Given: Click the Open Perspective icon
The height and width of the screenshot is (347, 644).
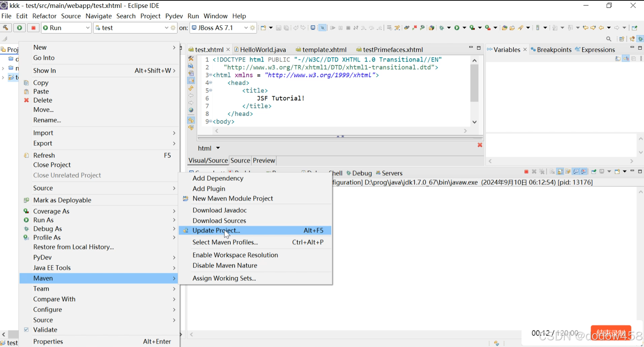Looking at the screenshot, I should (x=622, y=39).
